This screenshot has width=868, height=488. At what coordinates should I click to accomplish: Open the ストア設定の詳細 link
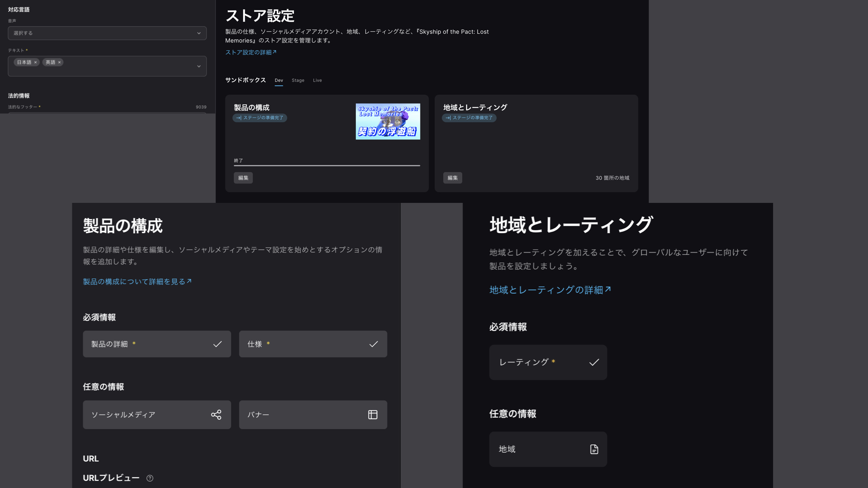(250, 52)
